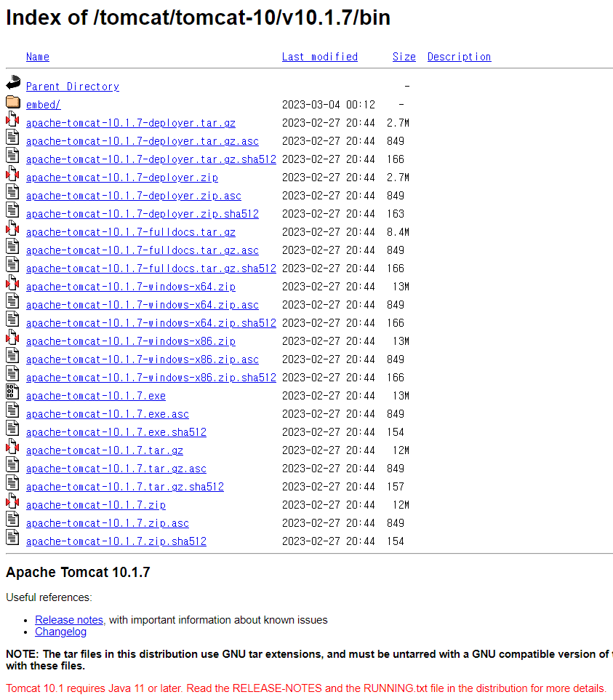
Task: Download apache-tomcat-10.1.7-windows-x64.zip
Action: pos(131,287)
